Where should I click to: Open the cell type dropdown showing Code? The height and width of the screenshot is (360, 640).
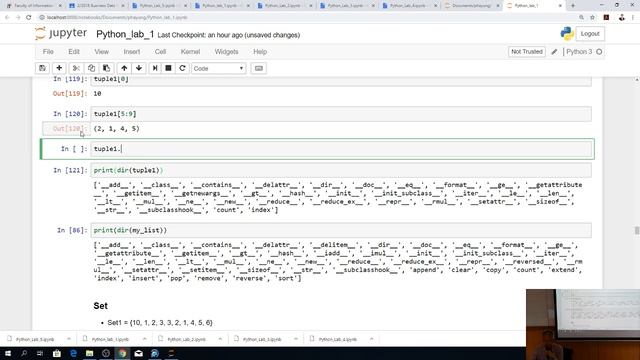(x=219, y=68)
